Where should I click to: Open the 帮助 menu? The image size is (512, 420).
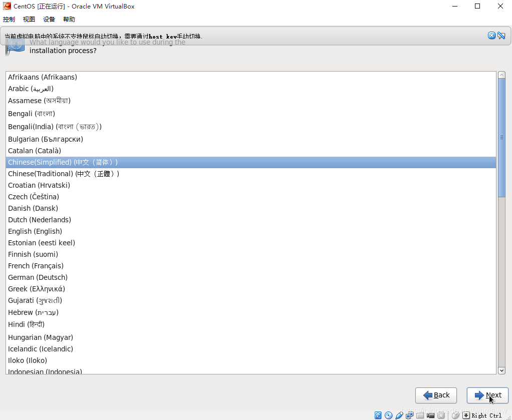[x=69, y=19]
